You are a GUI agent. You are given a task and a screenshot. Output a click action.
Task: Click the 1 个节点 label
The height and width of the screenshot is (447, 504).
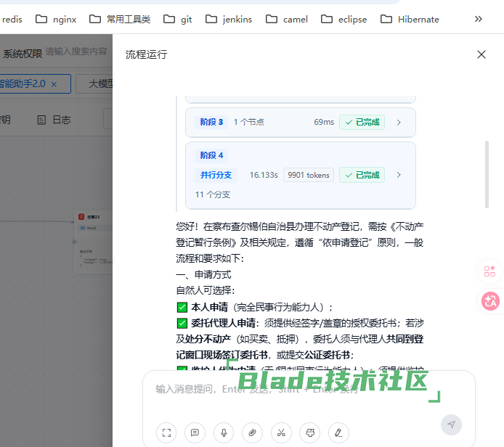(x=249, y=122)
